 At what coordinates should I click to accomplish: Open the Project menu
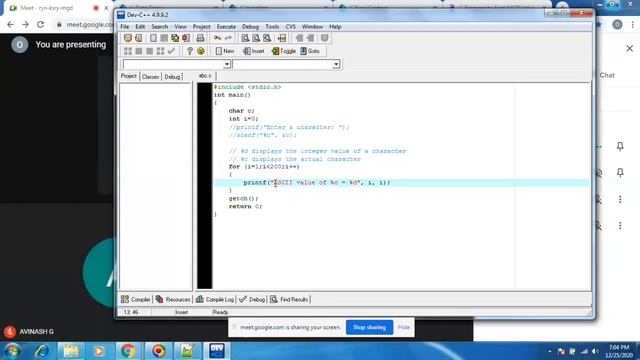click(201, 27)
